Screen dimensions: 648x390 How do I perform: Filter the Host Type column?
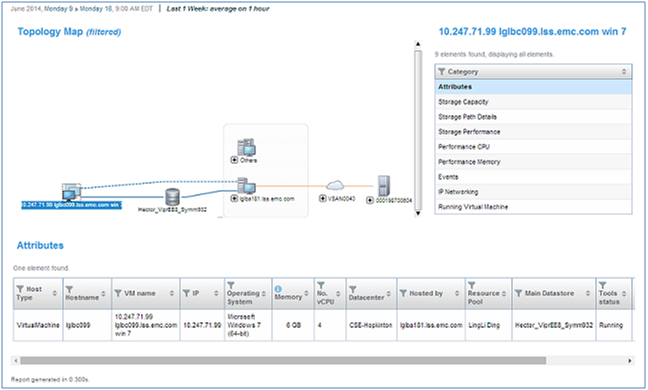point(20,289)
